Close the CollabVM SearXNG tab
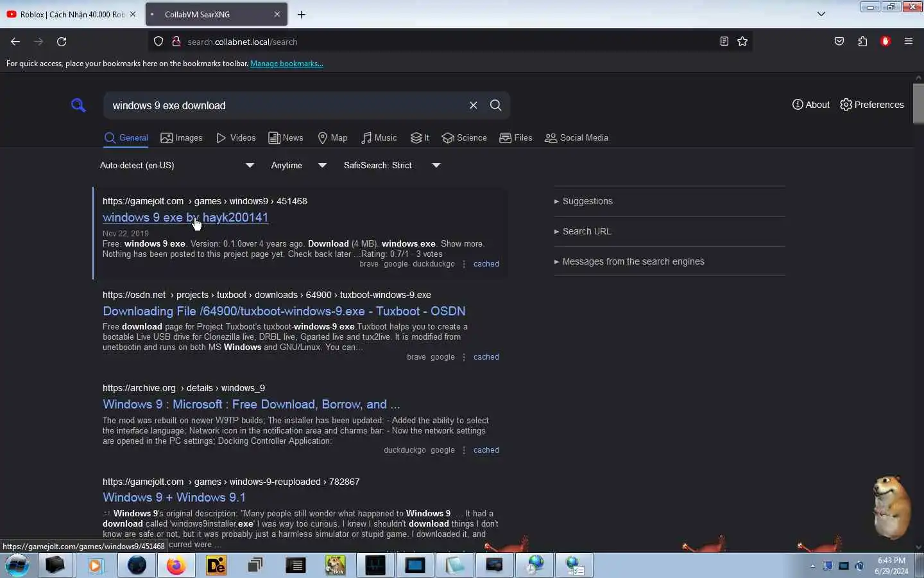The image size is (924, 578). click(277, 14)
